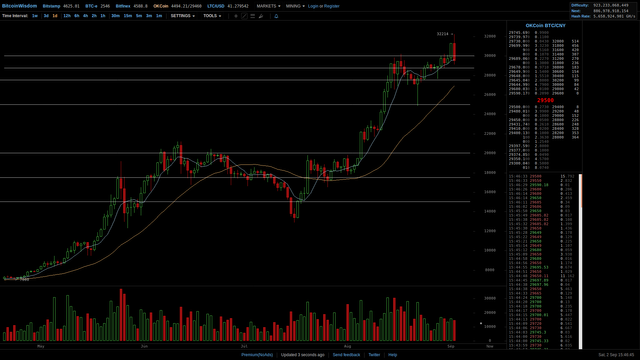
Task: Click the 32214 high price label
Action: 442,34
